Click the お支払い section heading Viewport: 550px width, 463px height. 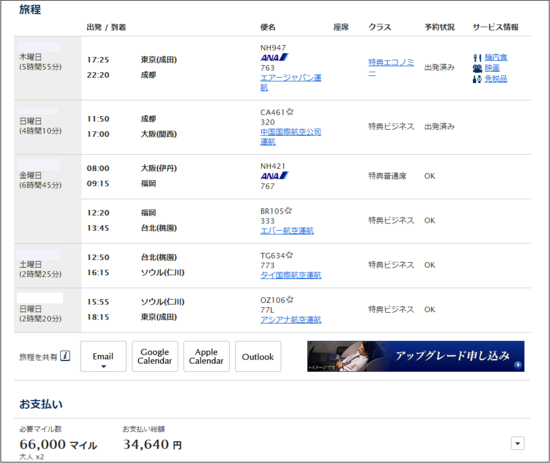pos(41,404)
